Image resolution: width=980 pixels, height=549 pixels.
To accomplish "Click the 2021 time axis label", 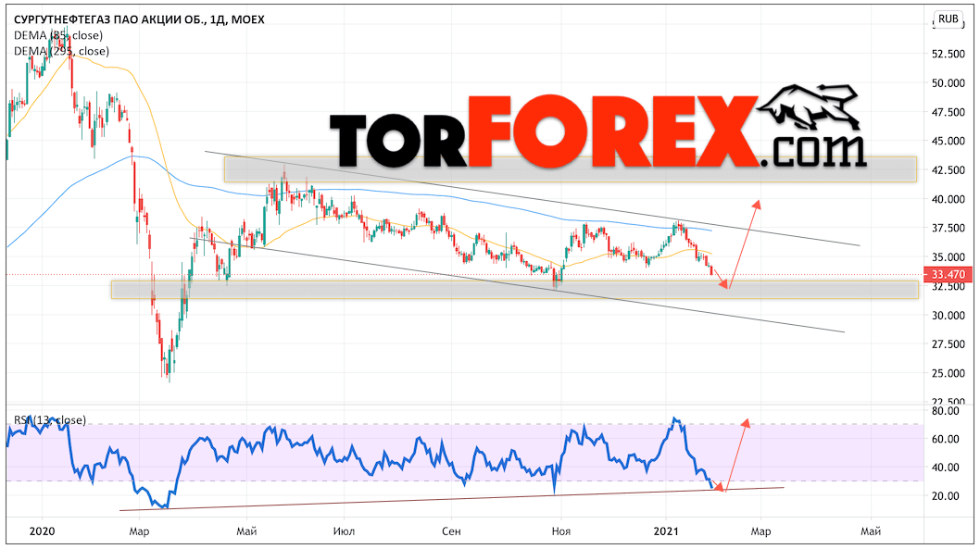I will pyautogui.click(x=666, y=531).
